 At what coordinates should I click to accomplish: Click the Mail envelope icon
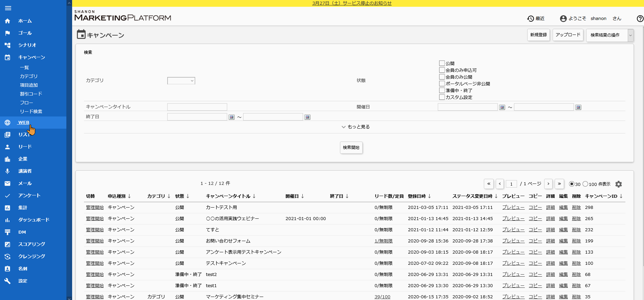tap(7, 184)
